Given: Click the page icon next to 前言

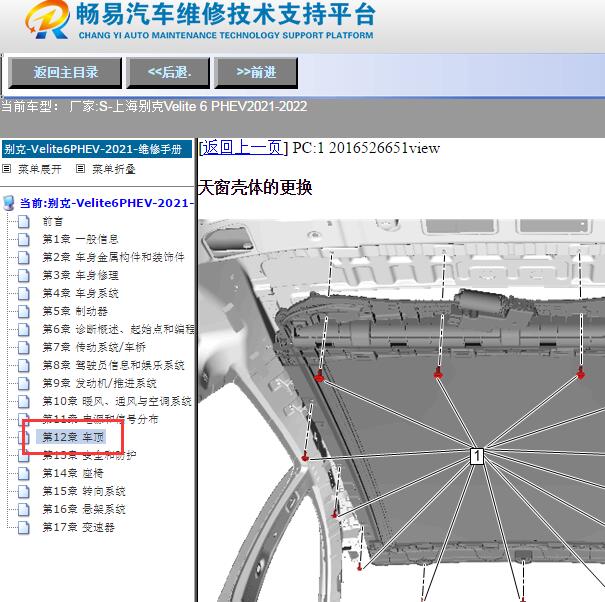Looking at the screenshot, I should (x=24, y=222).
